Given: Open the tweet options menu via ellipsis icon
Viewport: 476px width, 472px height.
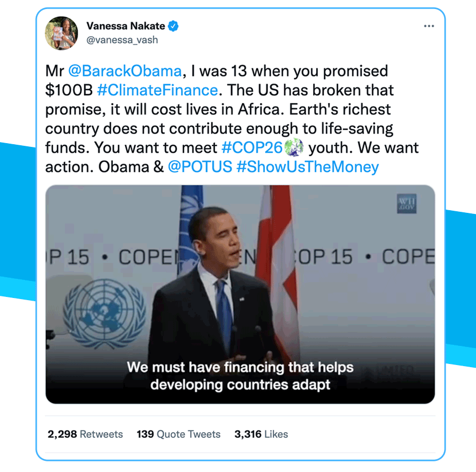Looking at the screenshot, I should click(430, 26).
